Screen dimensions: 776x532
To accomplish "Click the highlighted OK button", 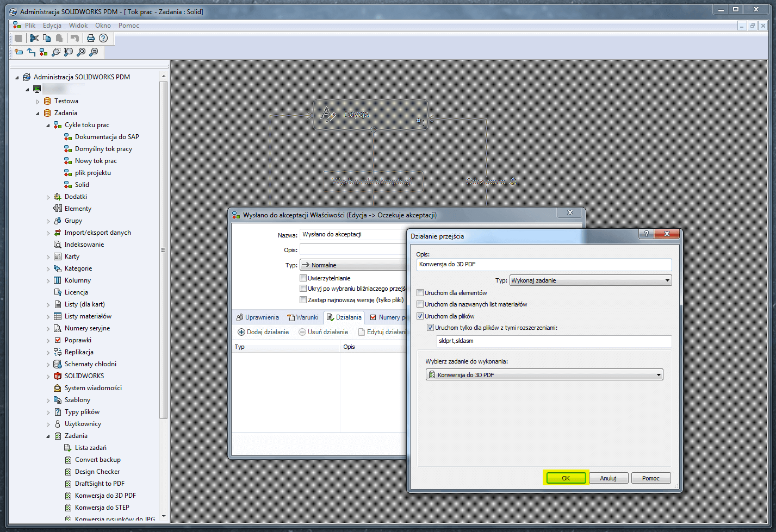I will (566, 478).
